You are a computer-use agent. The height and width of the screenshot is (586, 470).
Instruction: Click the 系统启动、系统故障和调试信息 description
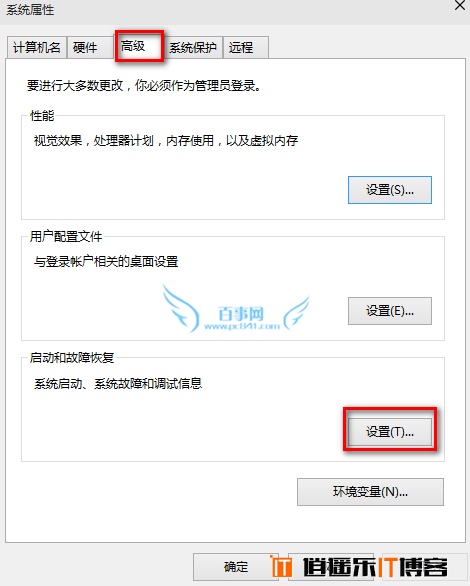point(118,383)
